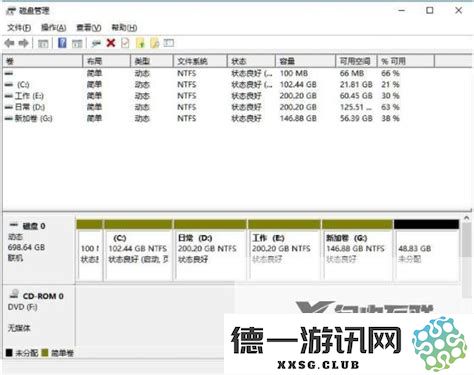Open the 操作(A) menu
474x375 pixels.
click(x=54, y=28)
